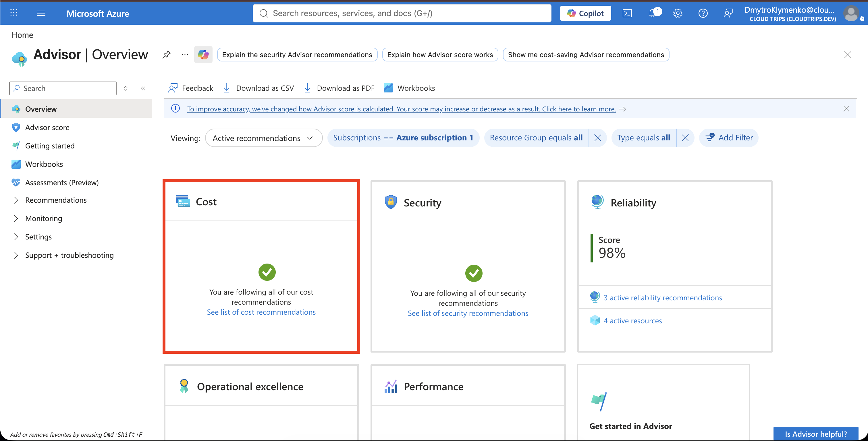Open Workbooks from the command bar

coord(409,88)
